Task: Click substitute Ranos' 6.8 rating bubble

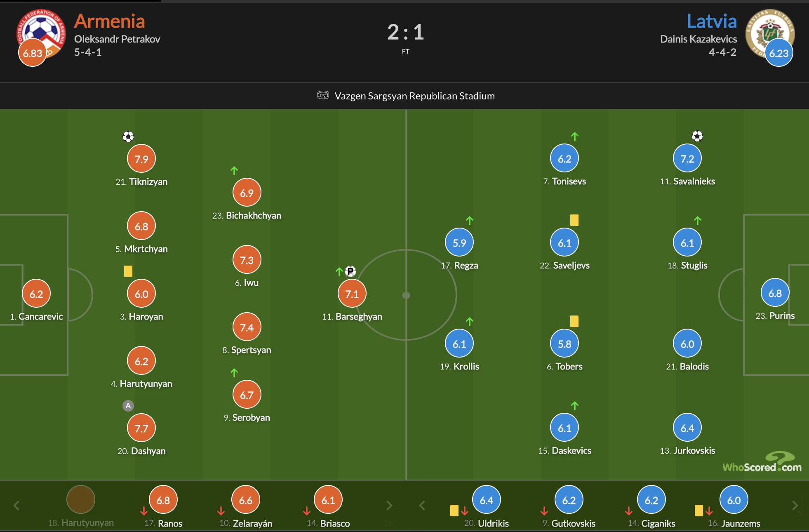Action: point(163,500)
